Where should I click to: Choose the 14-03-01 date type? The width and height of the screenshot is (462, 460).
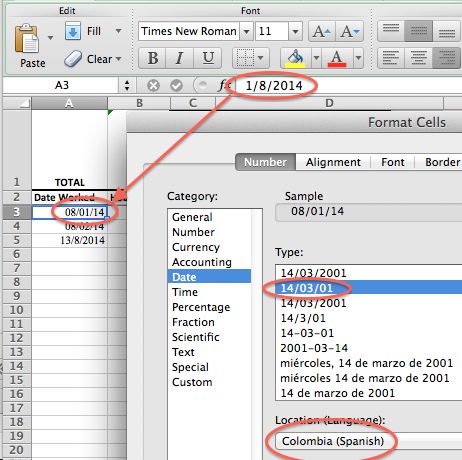tap(369, 333)
